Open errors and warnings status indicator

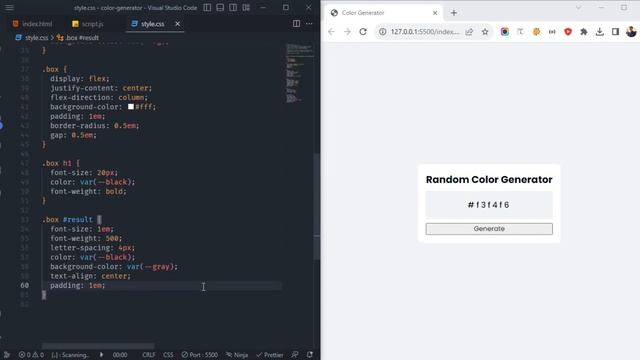coord(31,355)
